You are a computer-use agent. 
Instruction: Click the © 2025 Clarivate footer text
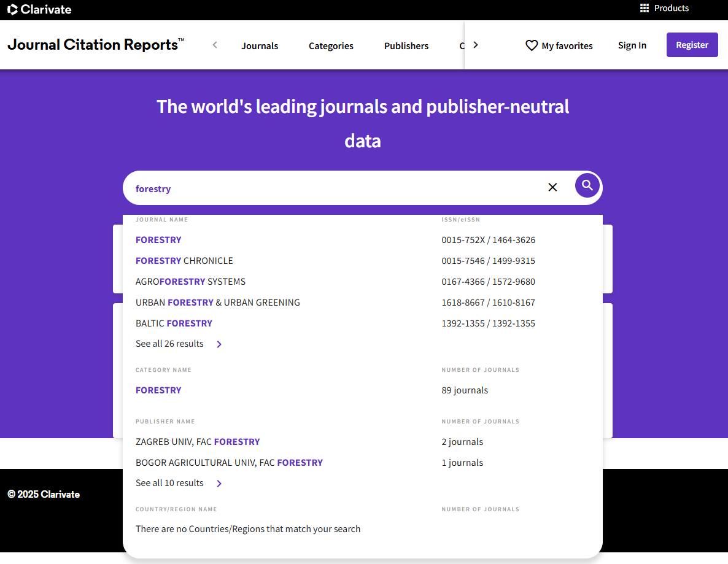click(x=44, y=495)
